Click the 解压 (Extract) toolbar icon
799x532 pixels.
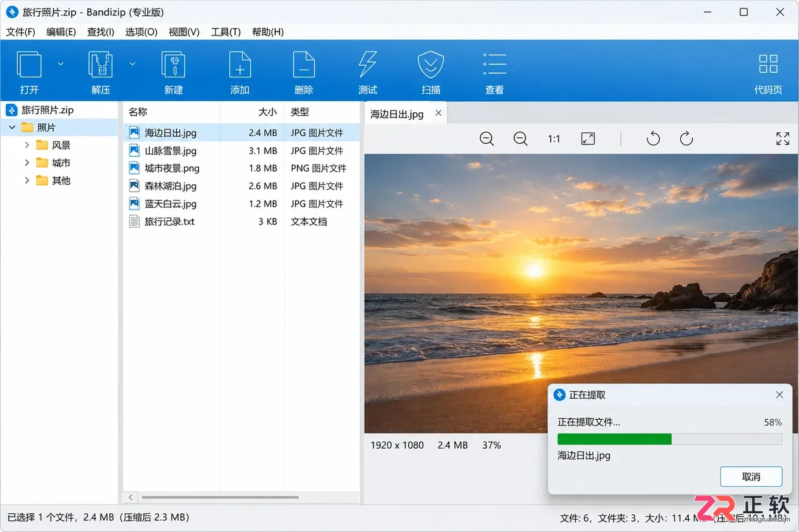(100, 65)
